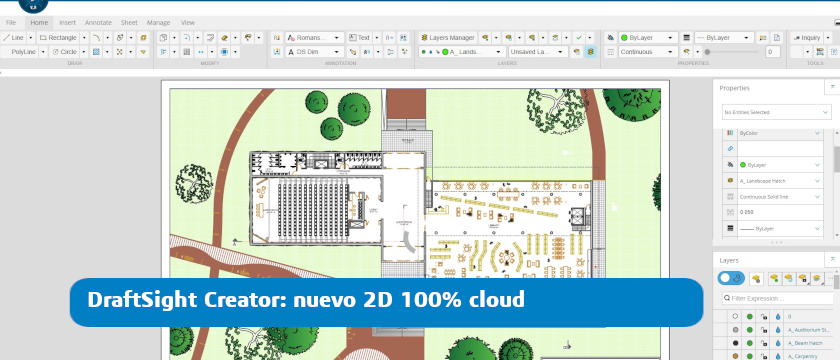The width and height of the screenshot is (840, 360).
Task: Click the transparency slider in Properties ribbon
Action: pyautogui.click(x=732, y=52)
